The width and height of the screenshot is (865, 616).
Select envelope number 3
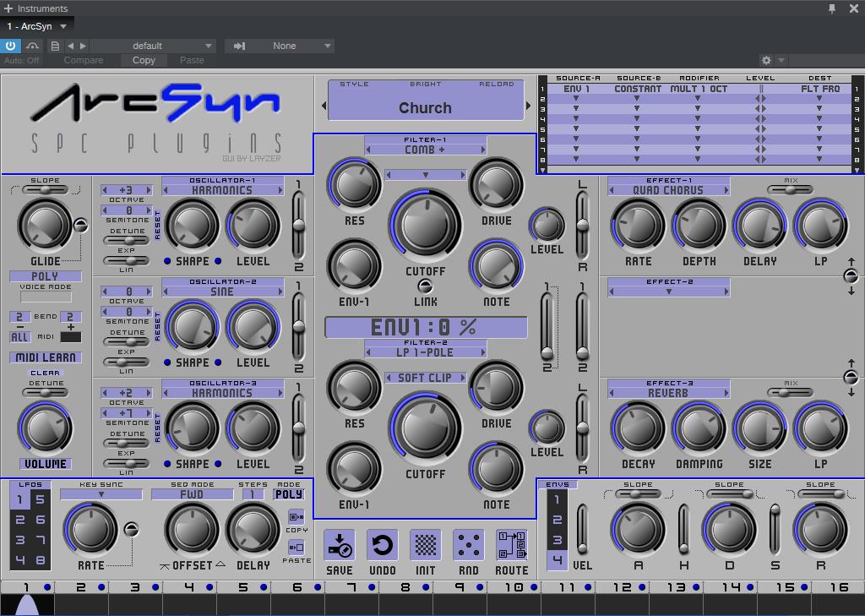pos(558,540)
